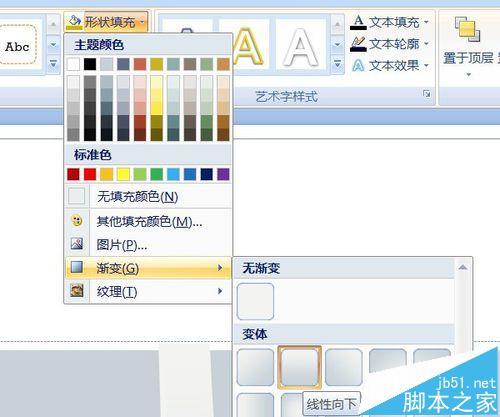
Task: Expand the 纹理(T) submenu arrow
Action: (x=220, y=291)
